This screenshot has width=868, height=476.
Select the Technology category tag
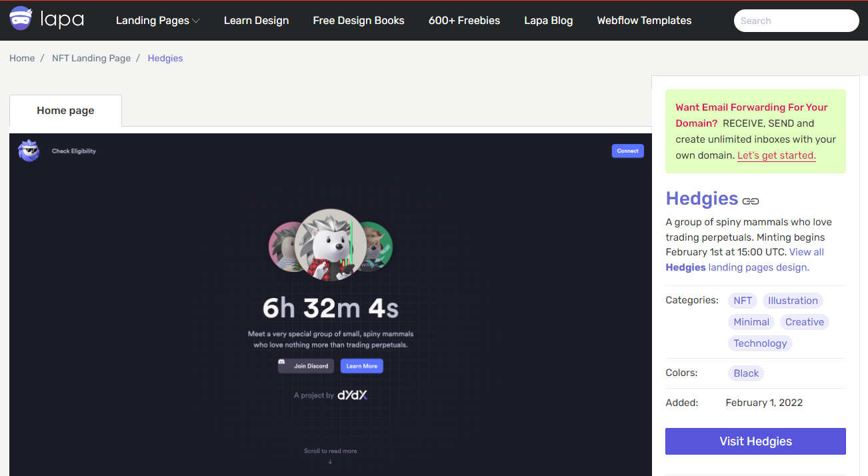tap(760, 343)
